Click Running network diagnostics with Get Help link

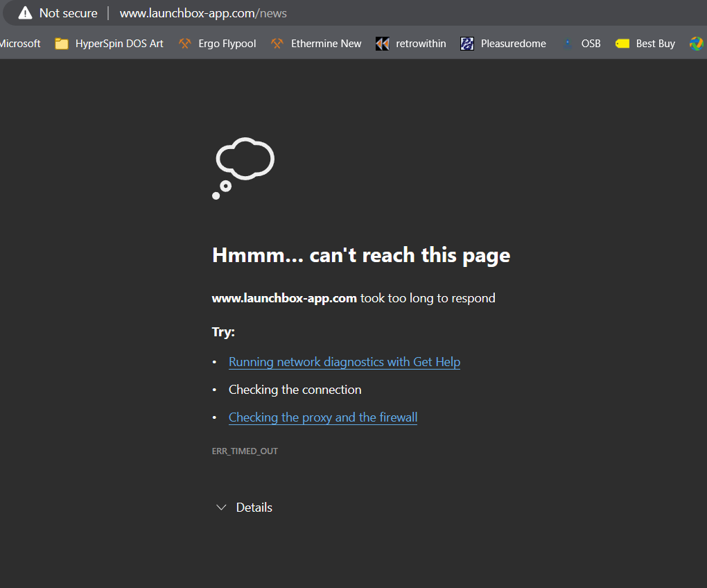344,362
